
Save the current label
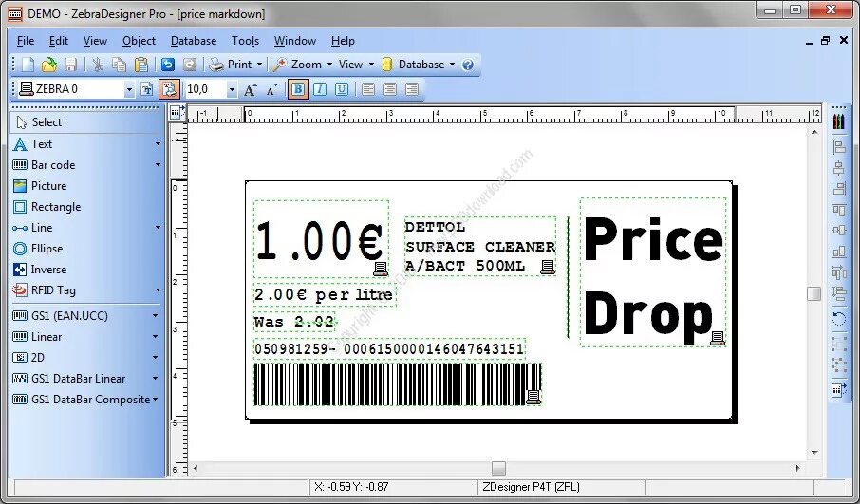[70, 65]
